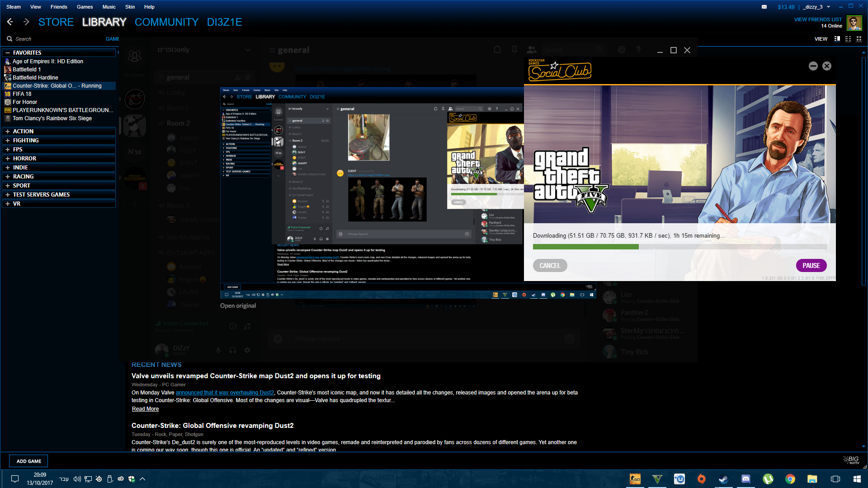Select the detail view icon
Viewport: 868px width, 488px height.
pos(837,39)
